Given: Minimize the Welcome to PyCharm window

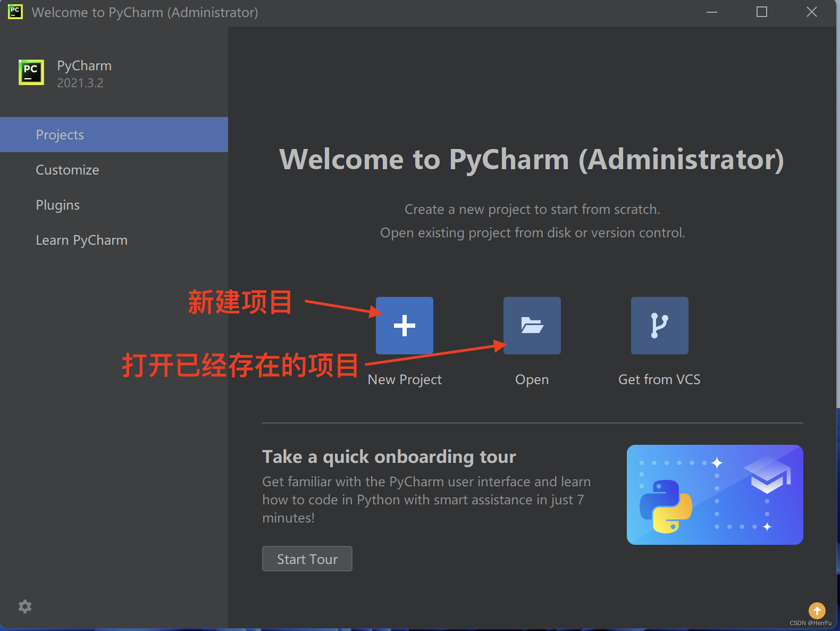Looking at the screenshot, I should click(x=712, y=12).
